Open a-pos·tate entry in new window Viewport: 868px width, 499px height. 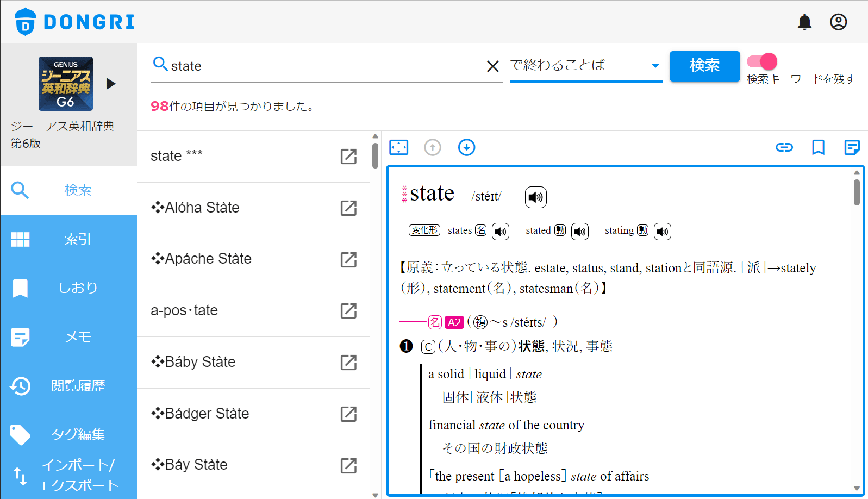coord(348,311)
